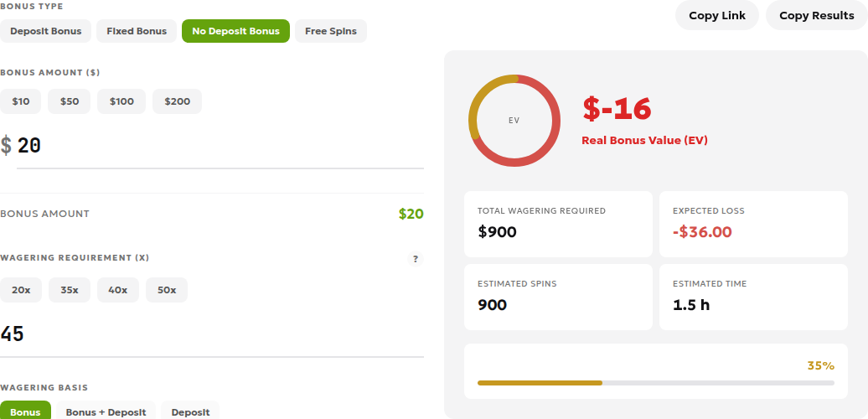Screen dimensions: 868x419
Task: Pick the 50x wagering requirement
Action: point(167,290)
